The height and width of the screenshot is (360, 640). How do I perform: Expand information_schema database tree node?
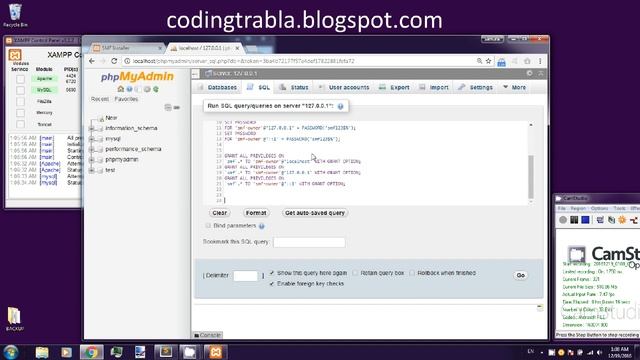pos(92,129)
